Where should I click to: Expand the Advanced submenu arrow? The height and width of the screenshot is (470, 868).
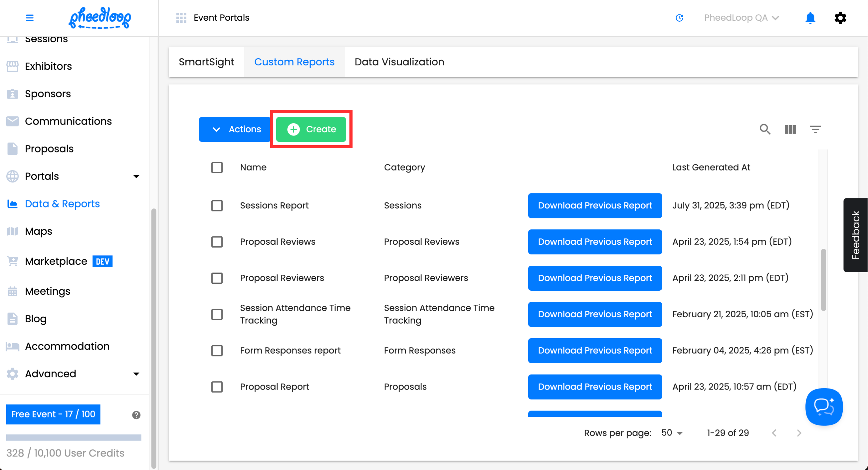coord(136,374)
